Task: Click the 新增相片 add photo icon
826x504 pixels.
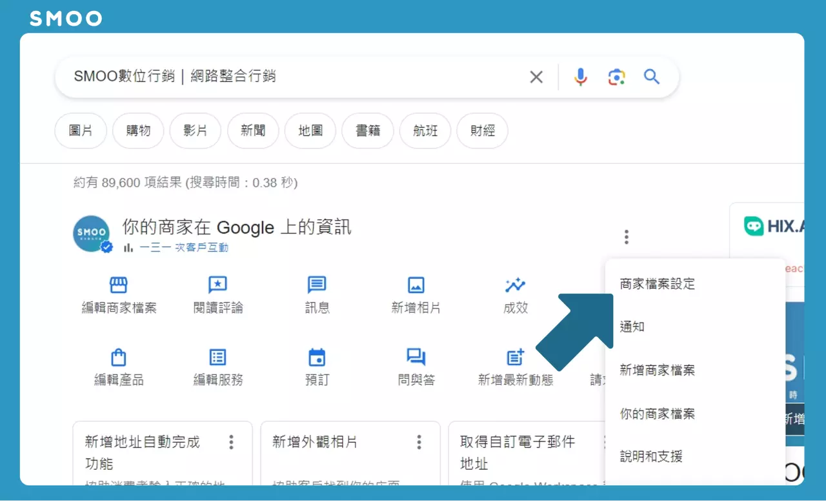Action: (416, 285)
